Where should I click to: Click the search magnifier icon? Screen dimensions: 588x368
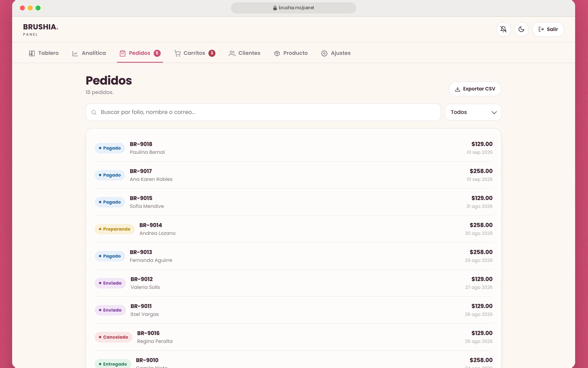(x=94, y=112)
